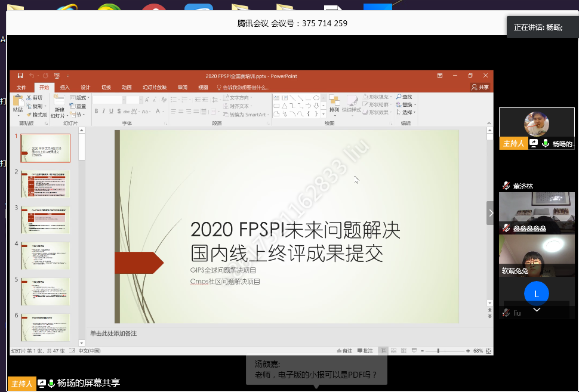The height and width of the screenshot is (392, 579).
Task: Switch to Normal view in status bar
Action: click(384, 351)
